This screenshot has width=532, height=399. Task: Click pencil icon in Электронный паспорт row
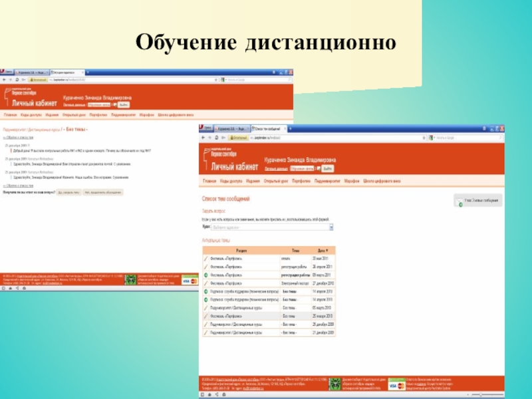pos(205,283)
